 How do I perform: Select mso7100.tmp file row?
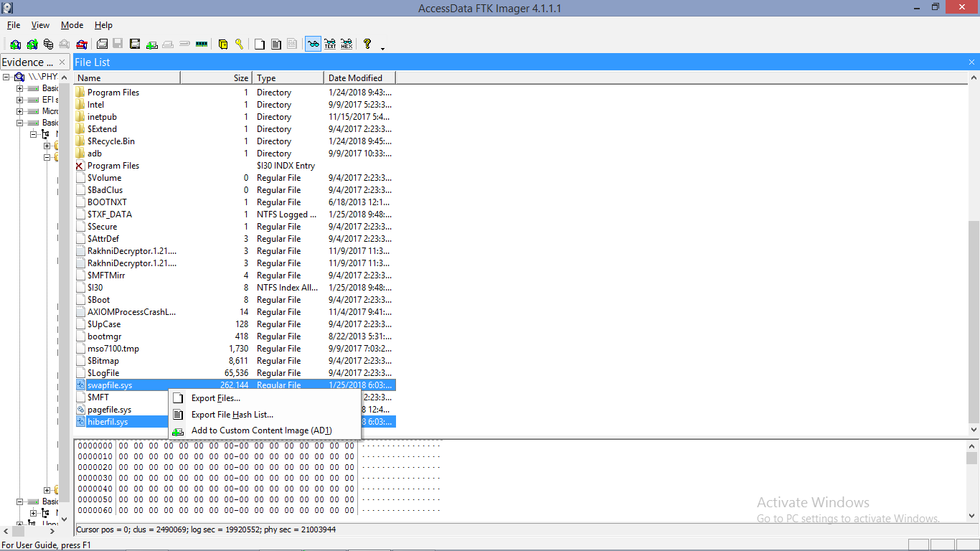click(x=235, y=349)
